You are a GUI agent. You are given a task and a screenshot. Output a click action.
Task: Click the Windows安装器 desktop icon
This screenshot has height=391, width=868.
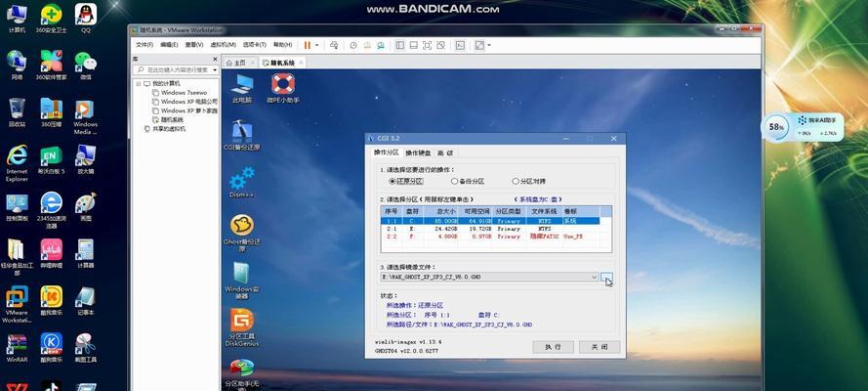coord(242,281)
